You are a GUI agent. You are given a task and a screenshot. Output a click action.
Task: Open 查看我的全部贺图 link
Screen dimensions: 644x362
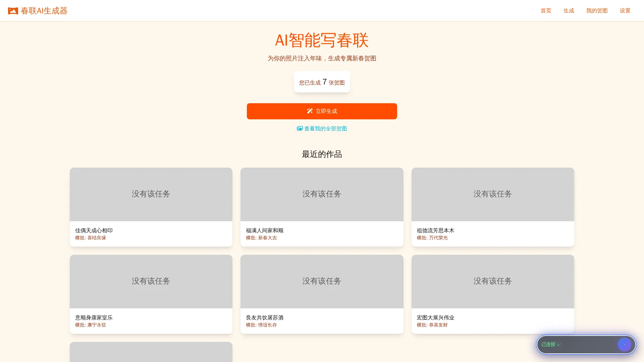point(325,128)
